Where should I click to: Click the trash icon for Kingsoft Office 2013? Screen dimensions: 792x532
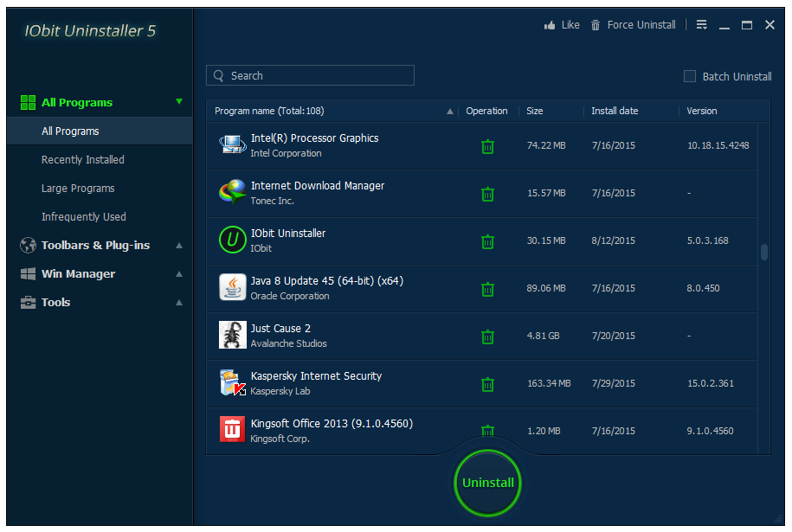point(487,431)
